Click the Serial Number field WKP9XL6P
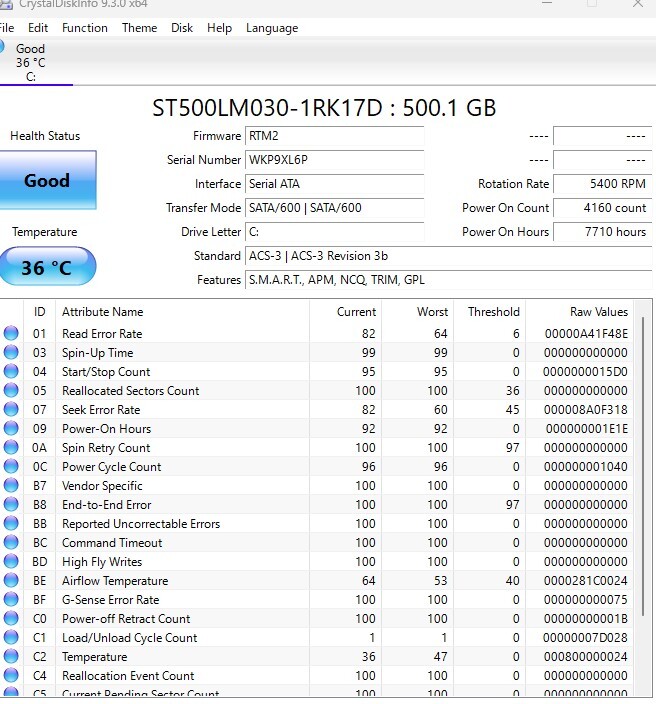The height and width of the screenshot is (704, 656). tap(334, 160)
